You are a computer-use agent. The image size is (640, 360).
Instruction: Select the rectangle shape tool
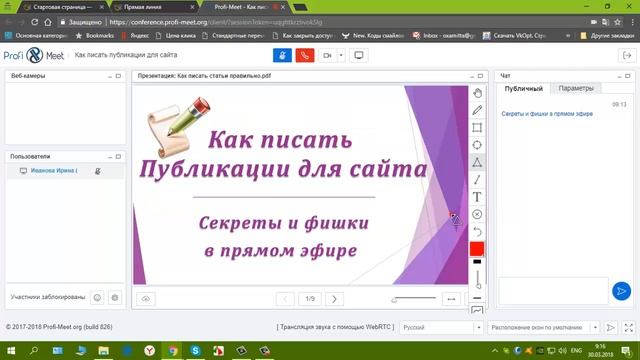coord(477,127)
